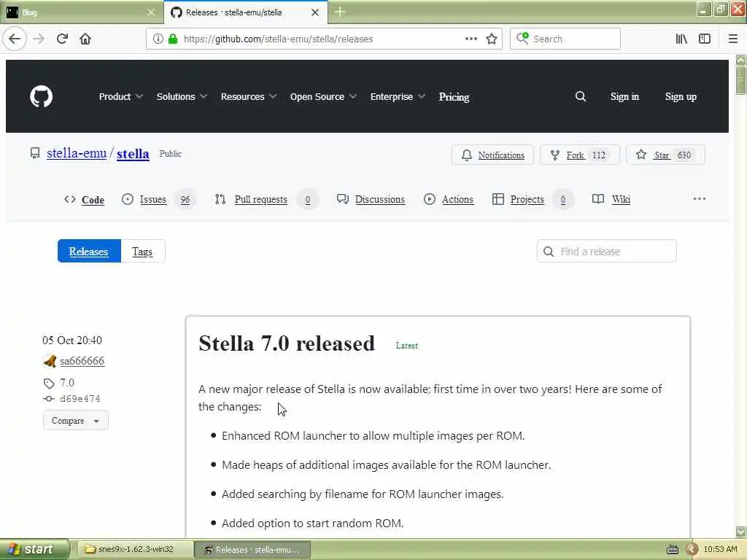Screen dimensions: 747x560
Task: Expand the Product menu
Action: [120, 97]
